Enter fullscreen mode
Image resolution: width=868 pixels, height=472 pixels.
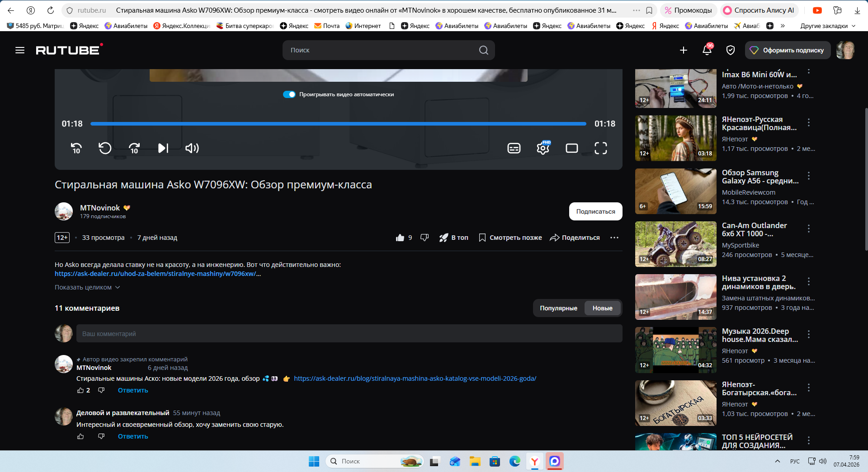coord(600,148)
